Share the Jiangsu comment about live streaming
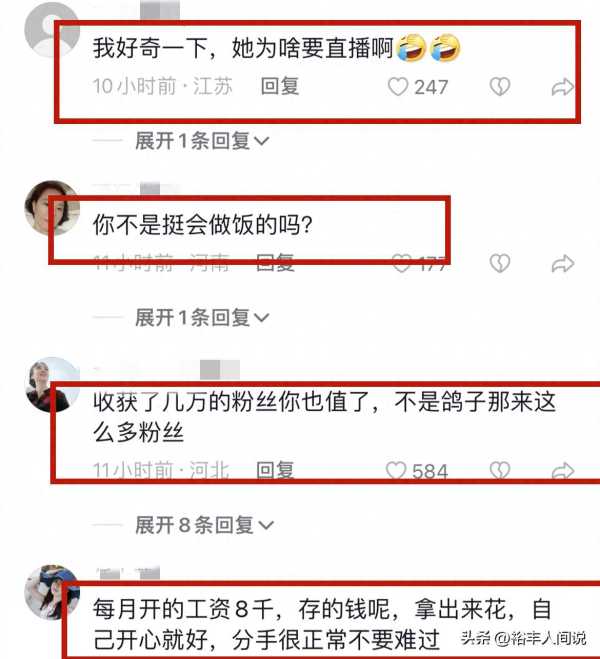 click(562, 87)
